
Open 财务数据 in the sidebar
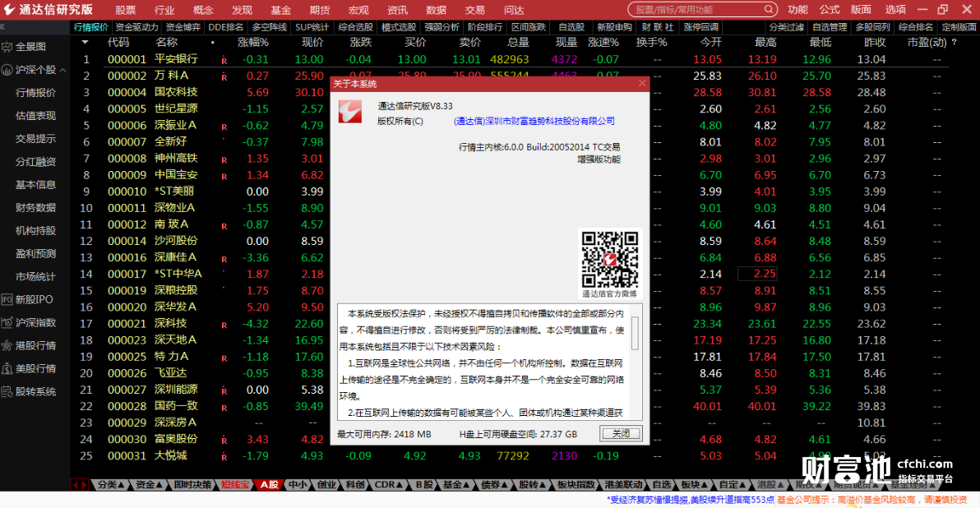(x=35, y=207)
